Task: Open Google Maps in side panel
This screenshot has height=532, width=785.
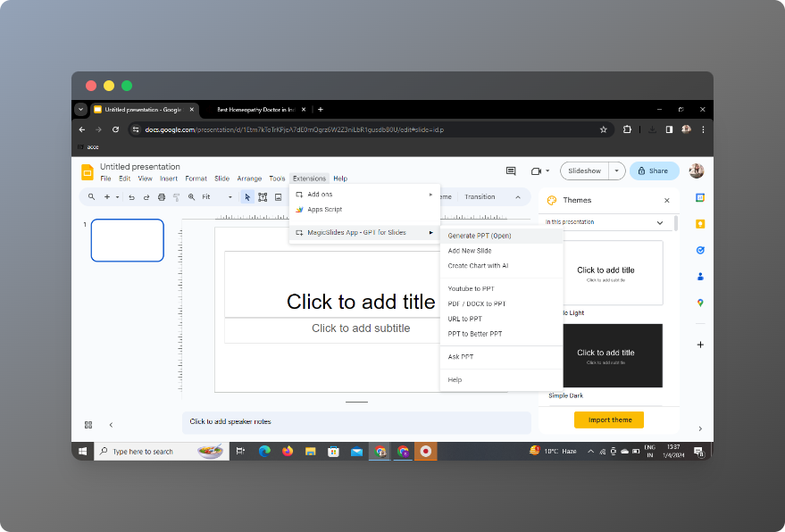Action: coord(700,303)
